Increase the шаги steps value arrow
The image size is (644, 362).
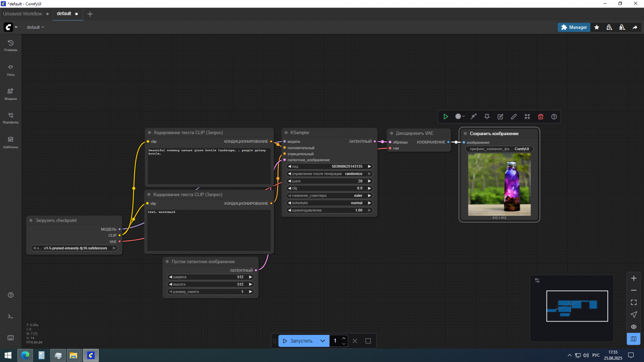(x=369, y=181)
